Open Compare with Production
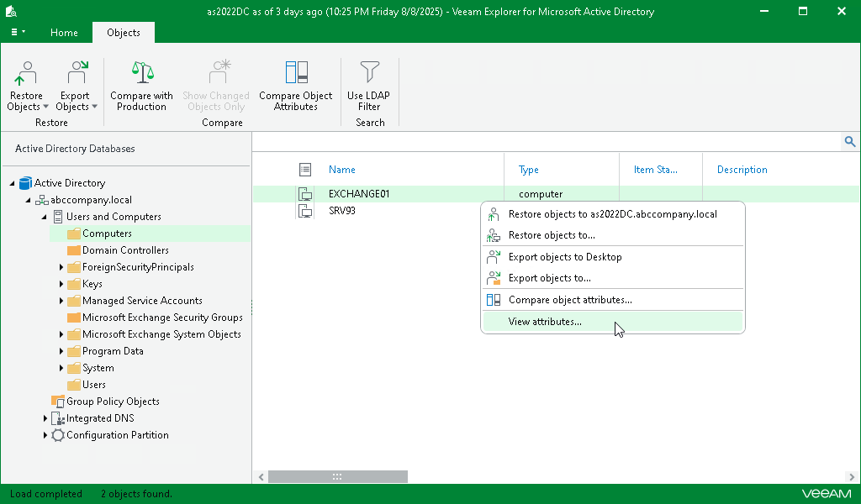The image size is (861, 504). (140, 84)
